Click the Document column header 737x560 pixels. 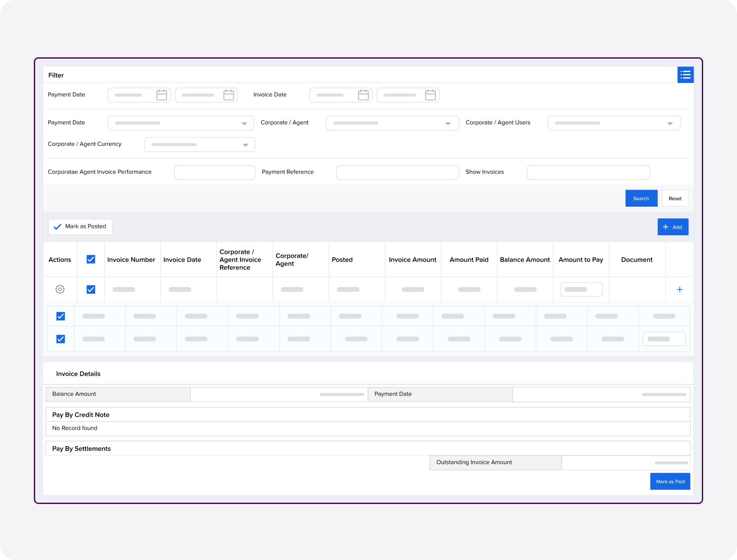point(637,260)
